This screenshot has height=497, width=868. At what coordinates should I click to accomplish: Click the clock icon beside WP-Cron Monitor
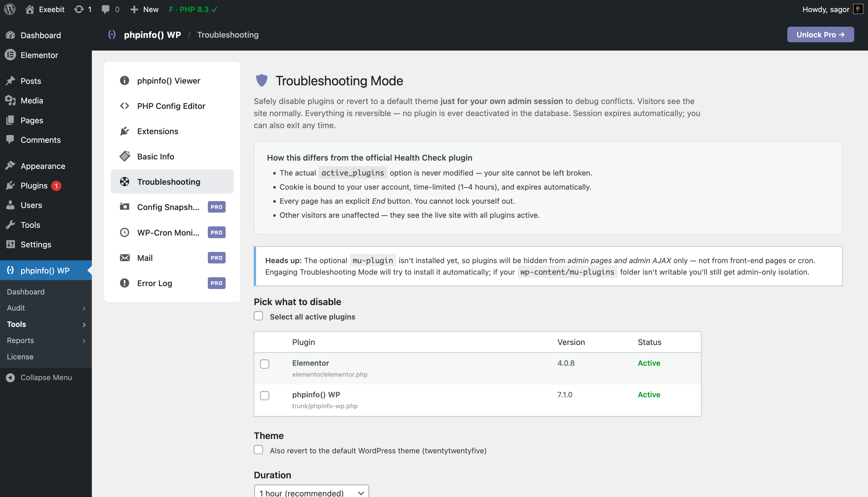click(125, 232)
